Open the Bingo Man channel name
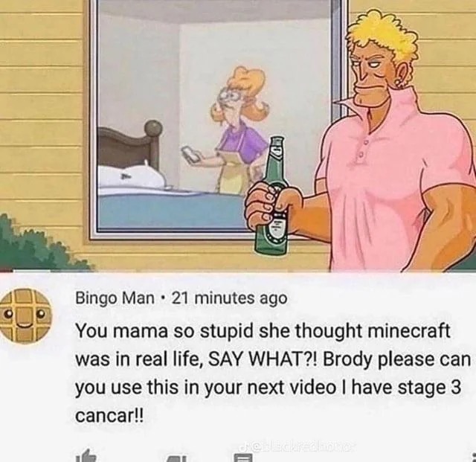 click(x=115, y=298)
